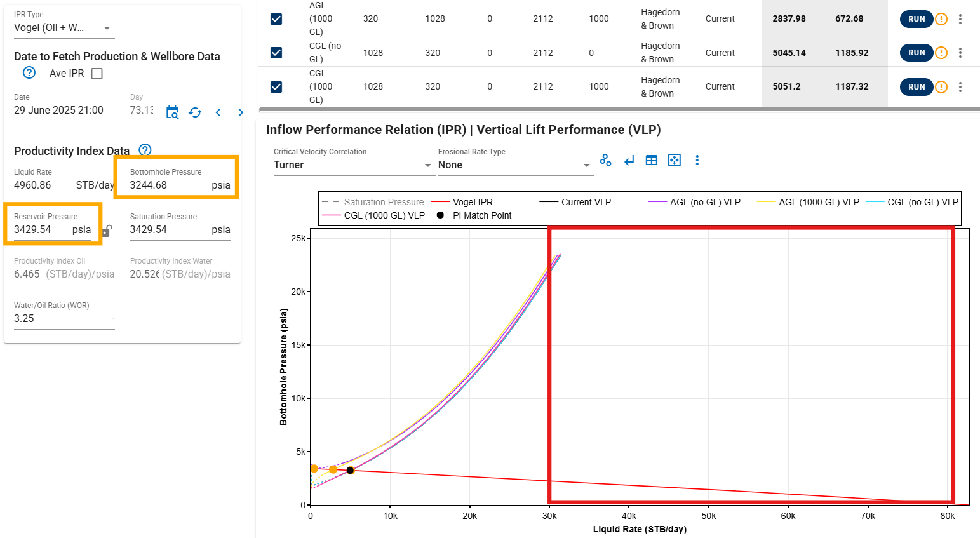Open help for Productivity Index Data
Screen dimensions: 980x538
(145, 150)
